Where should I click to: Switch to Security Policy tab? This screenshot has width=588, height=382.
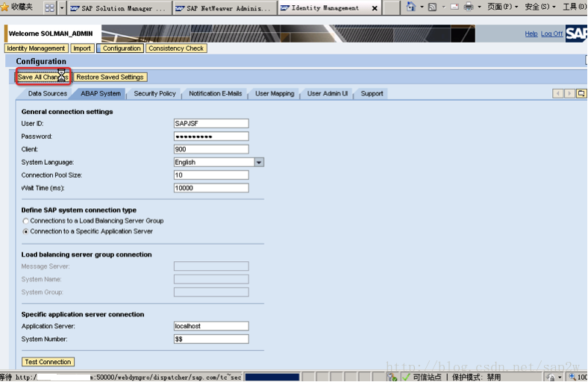(154, 94)
